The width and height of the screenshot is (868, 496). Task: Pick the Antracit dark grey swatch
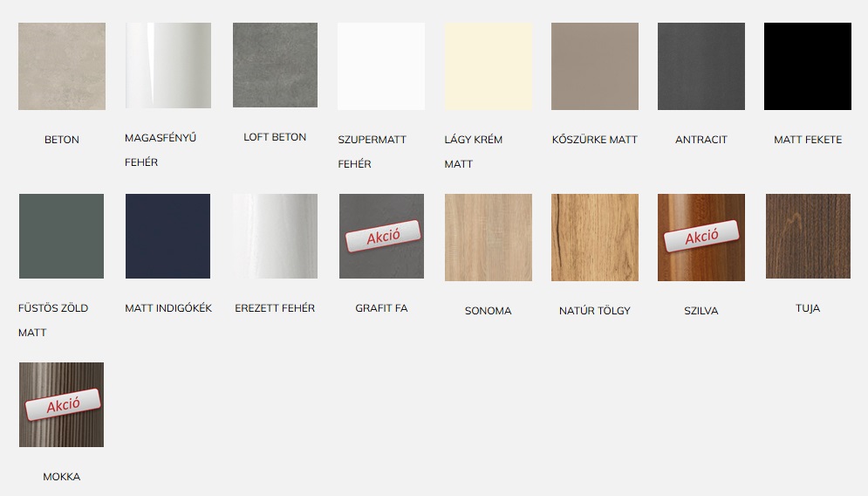point(701,66)
